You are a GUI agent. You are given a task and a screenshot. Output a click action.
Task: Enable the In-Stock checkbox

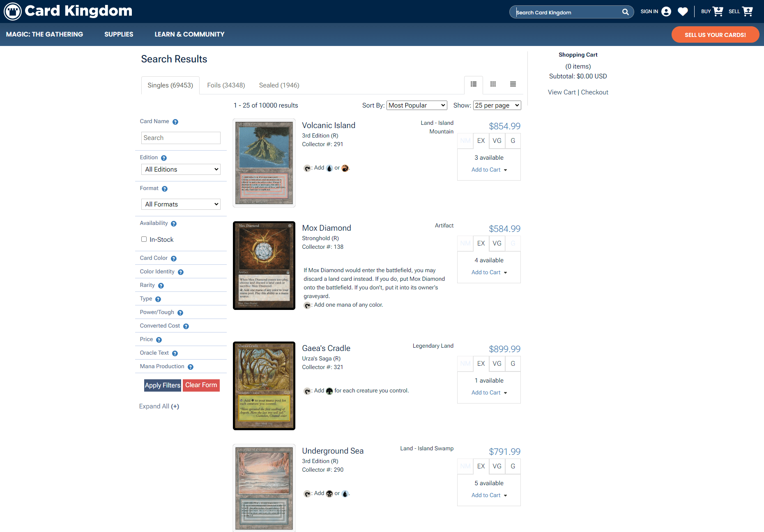click(144, 239)
